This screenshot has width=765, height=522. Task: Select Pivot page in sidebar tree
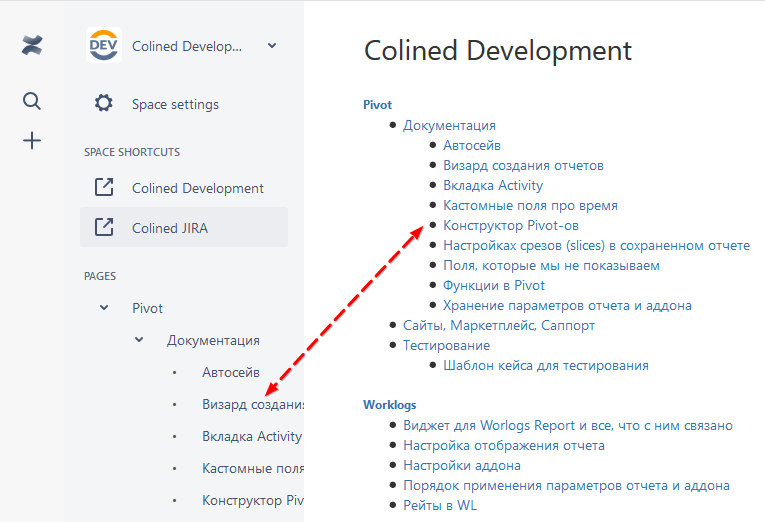click(x=147, y=308)
